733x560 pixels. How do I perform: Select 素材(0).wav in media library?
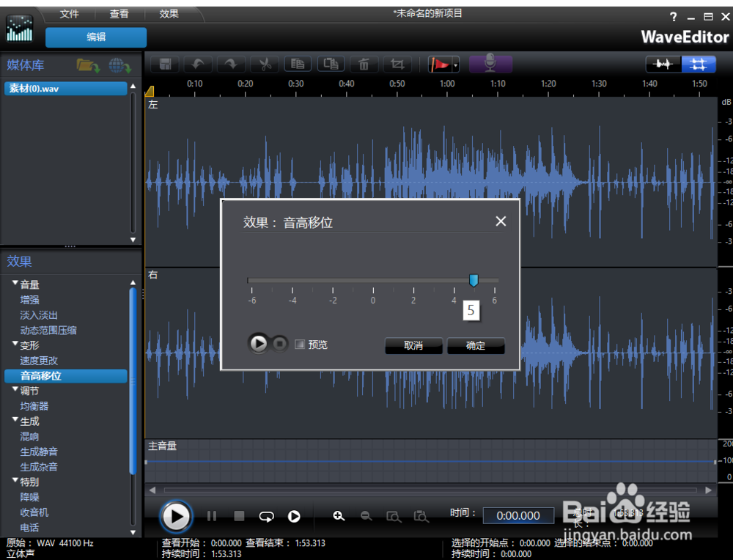(65, 89)
